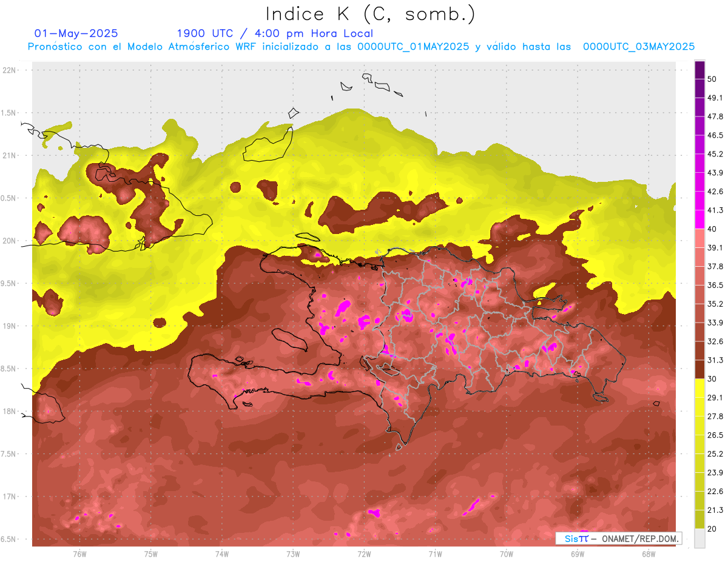Click the '43.9' color scale value
Screen dimensions: 728x562
coord(715,173)
